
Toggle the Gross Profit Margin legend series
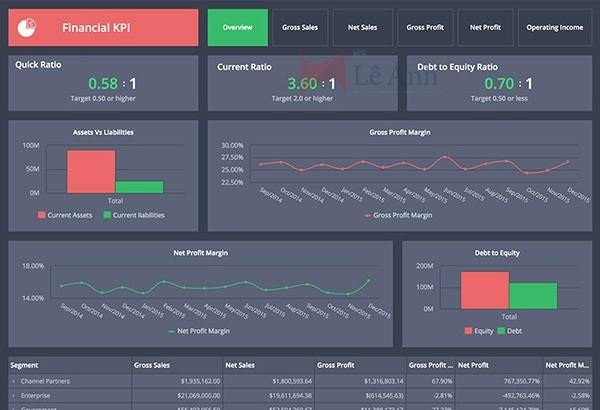pos(400,215)
